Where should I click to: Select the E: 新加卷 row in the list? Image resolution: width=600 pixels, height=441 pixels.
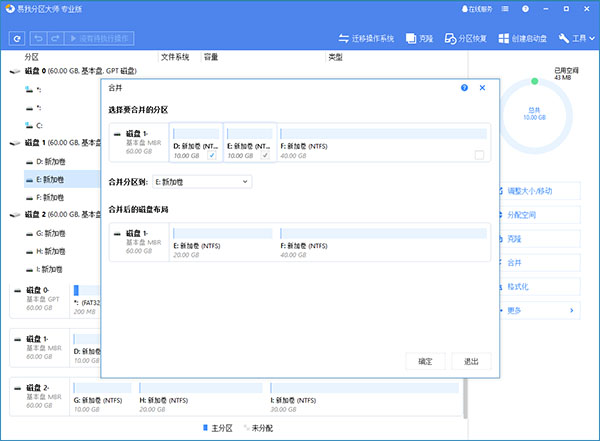click(x=62, y=179)
